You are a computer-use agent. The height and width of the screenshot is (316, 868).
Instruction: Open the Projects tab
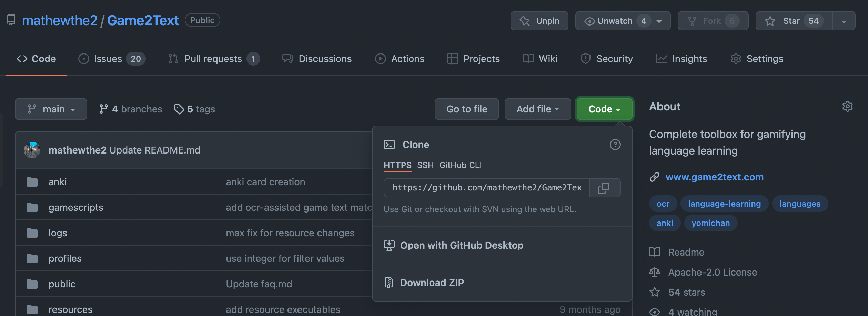(x=473, y=59)
